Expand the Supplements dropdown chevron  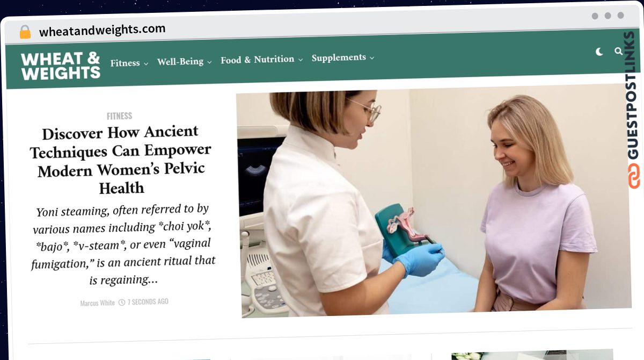tap(371, 57)
